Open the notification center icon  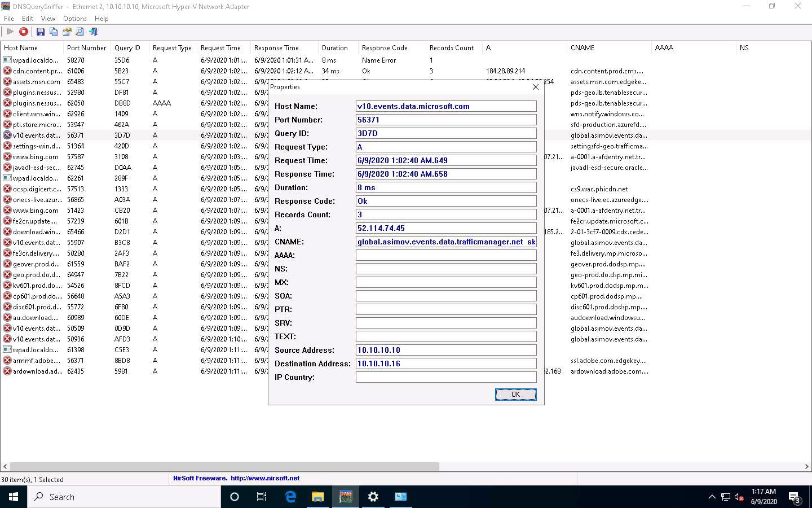coord(795,497)
